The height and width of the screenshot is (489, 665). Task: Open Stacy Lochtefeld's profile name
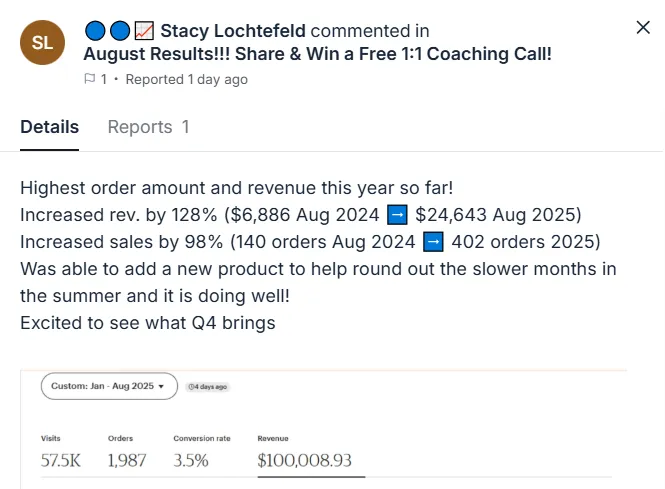[233, 31]
